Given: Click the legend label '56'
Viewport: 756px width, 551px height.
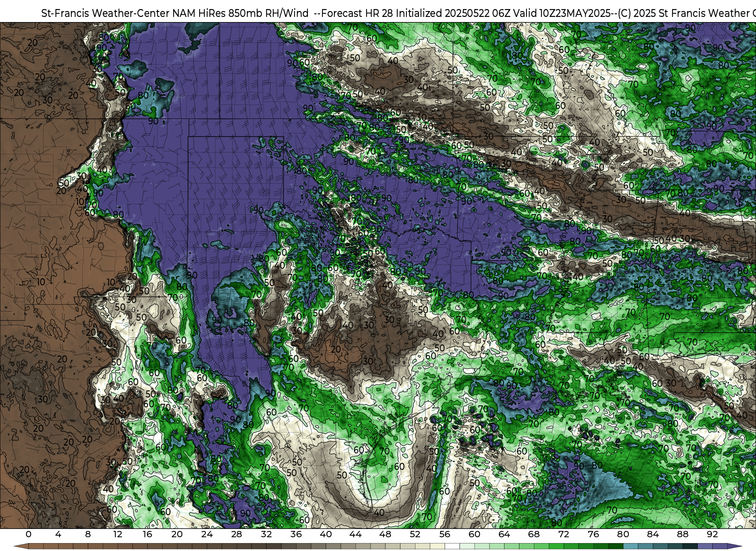Looking at the screenshot, I should (x=445, y=534).
